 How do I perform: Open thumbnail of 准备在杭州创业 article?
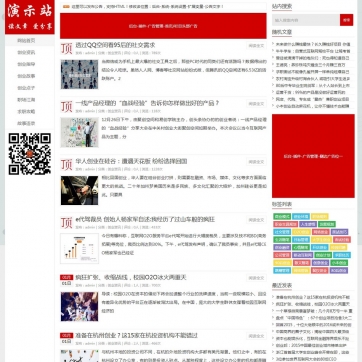click(x=79, y=356)
